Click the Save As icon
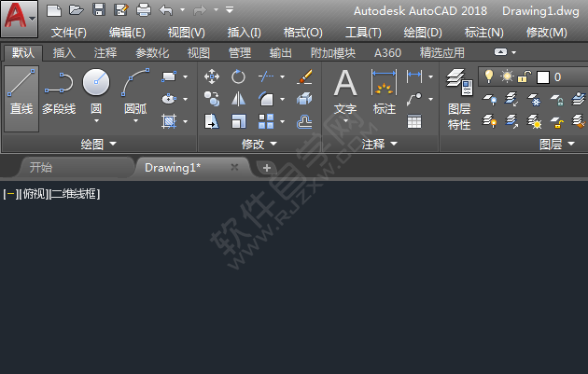Screen dimensions: 588x374 click(121, 10)
